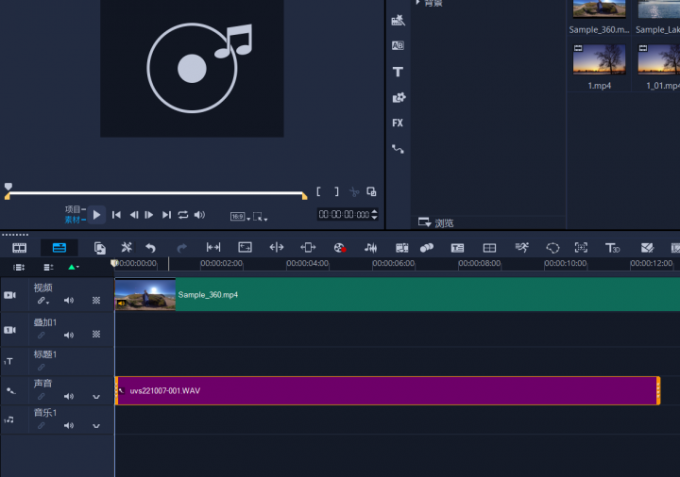The height and width of the screenshot is (477, 680).
Task: Toggle ripple editing on 标题1 track
Action: click(41, 367)
